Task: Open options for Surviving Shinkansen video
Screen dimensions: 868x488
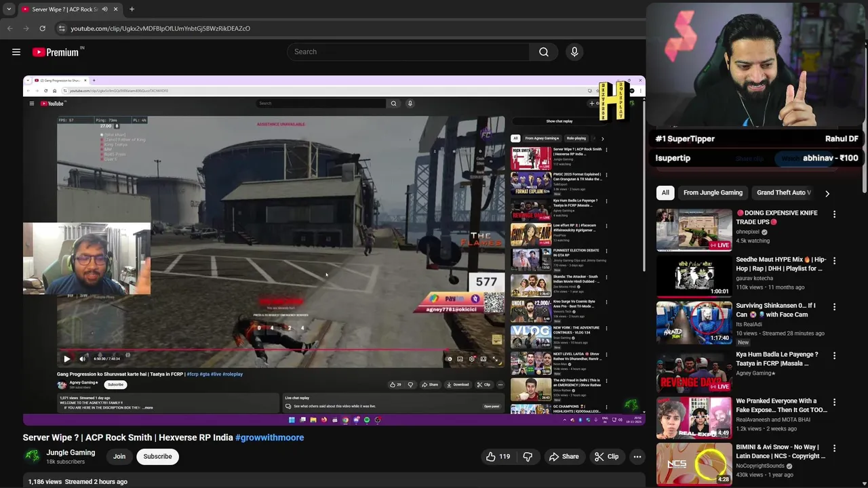Action: 834,307
